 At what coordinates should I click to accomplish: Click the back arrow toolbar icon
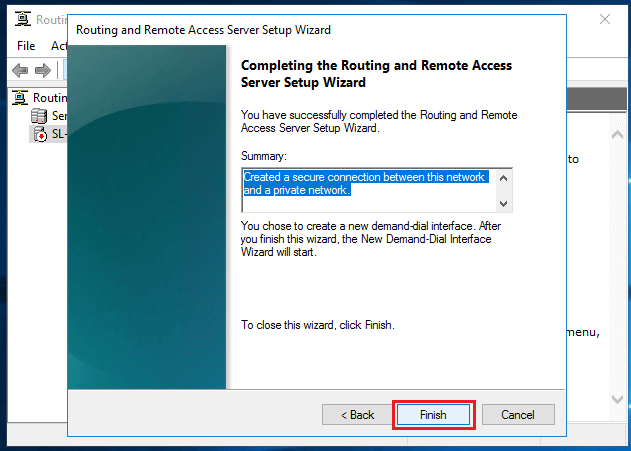tap(20, 70)
